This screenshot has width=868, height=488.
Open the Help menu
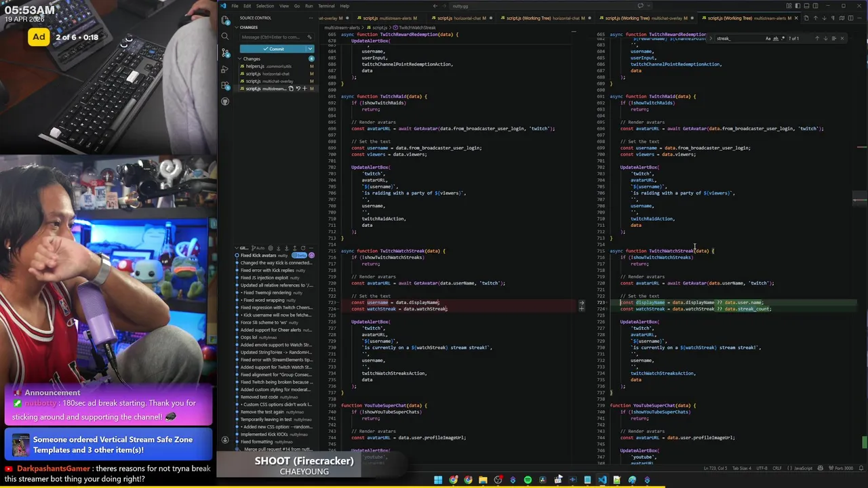344,6
